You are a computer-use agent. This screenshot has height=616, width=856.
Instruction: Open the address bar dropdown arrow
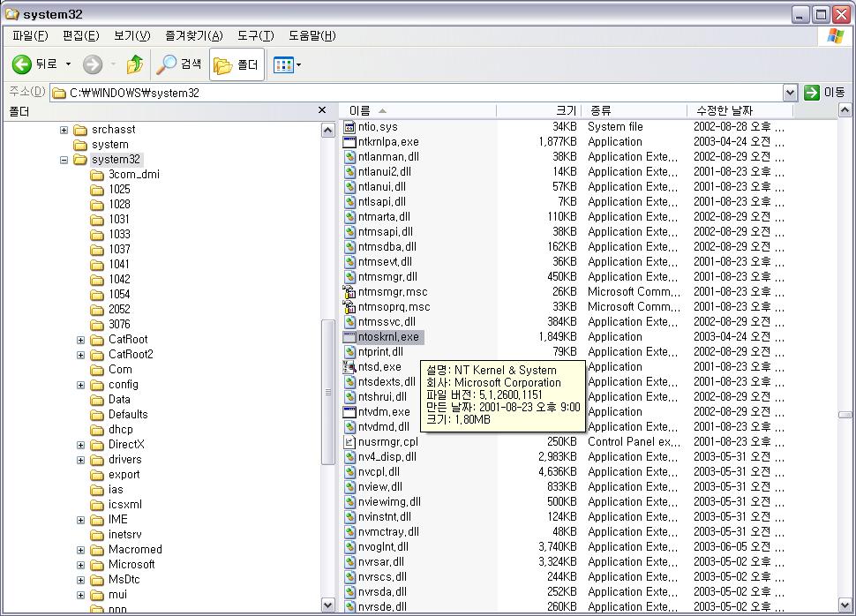click(790, 93)
